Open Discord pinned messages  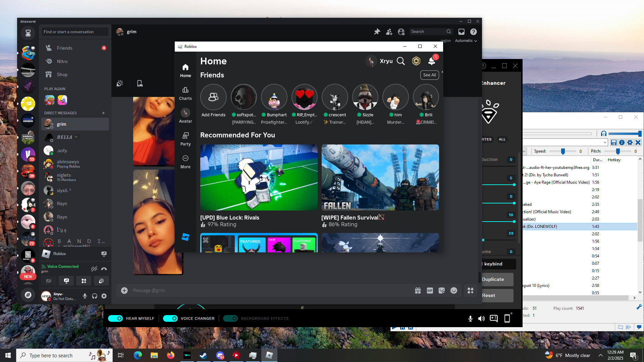click(377, 32)
